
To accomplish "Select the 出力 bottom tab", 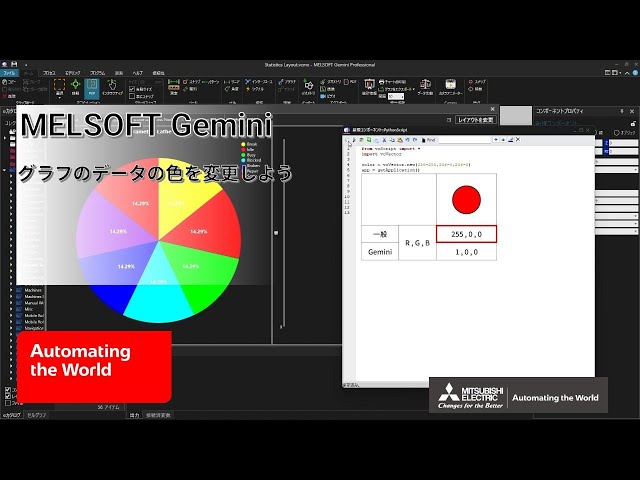I will tap(134, 415).
